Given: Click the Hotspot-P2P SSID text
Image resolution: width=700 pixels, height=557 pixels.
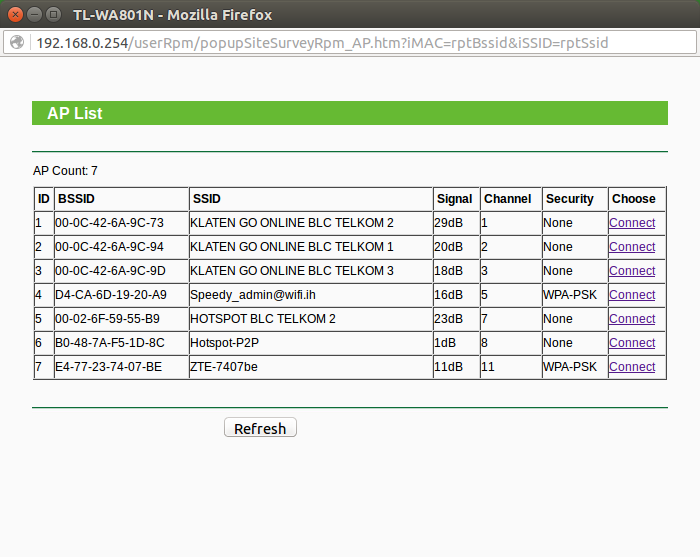Looking at the screenshot, I should (224, 343).
